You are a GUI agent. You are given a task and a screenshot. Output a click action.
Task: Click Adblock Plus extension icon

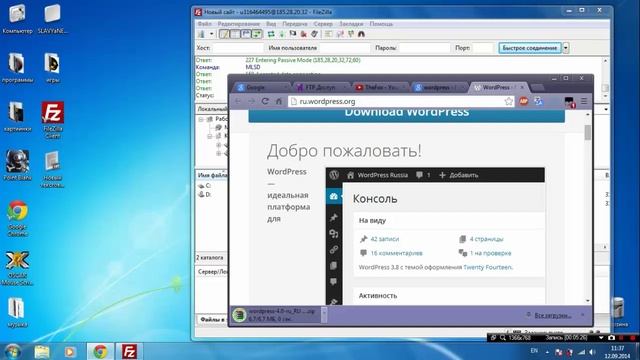coord(524,101)
